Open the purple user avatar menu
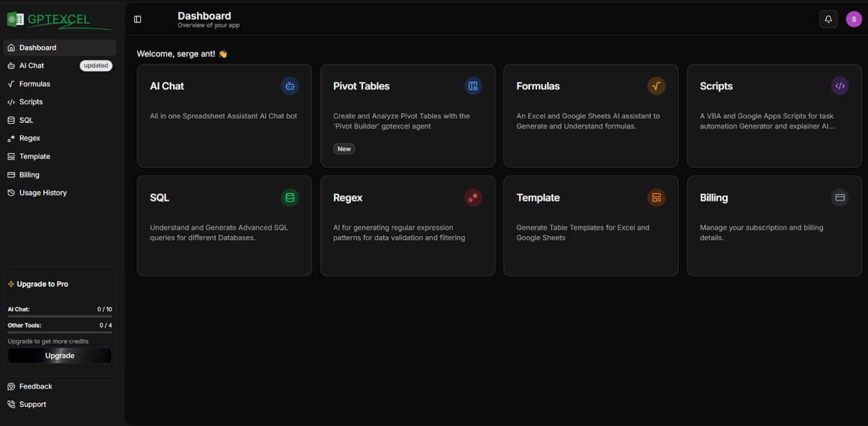868x426 pixels. click(x=853, y=19)
